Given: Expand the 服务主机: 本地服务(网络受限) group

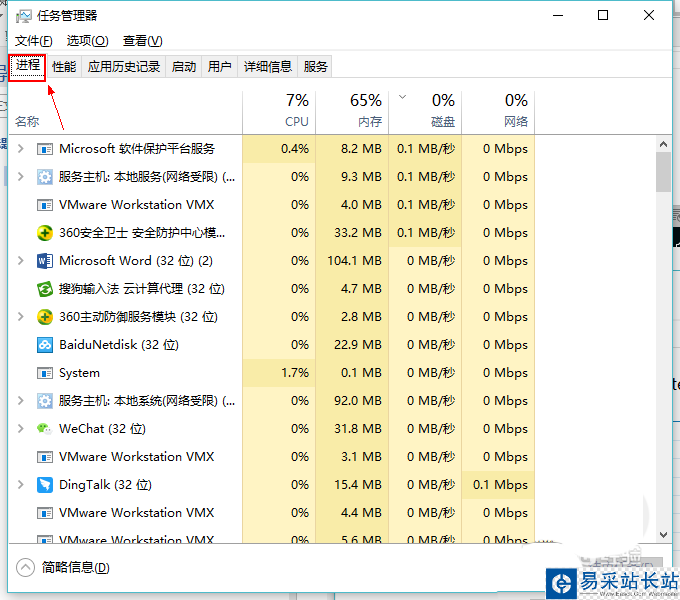Looking at the screenshot, I should (x=20, y=176).
